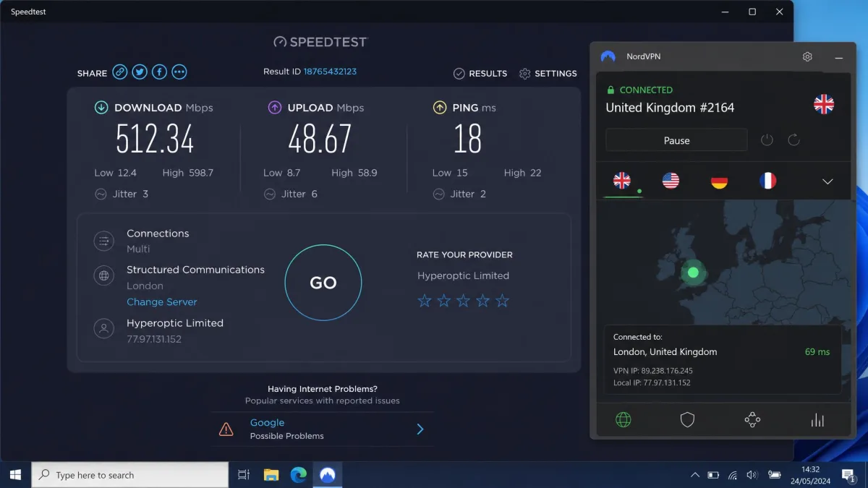The height and width of the screenshot is (488, 868).
Task: Share result on Facebook
Action: coord(159,72)
